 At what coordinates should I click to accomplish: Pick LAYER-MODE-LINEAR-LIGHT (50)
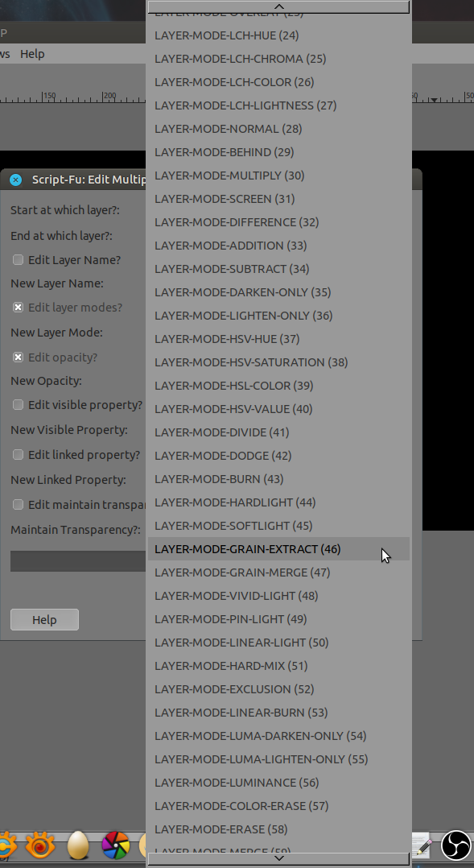[x=278, y=643]
